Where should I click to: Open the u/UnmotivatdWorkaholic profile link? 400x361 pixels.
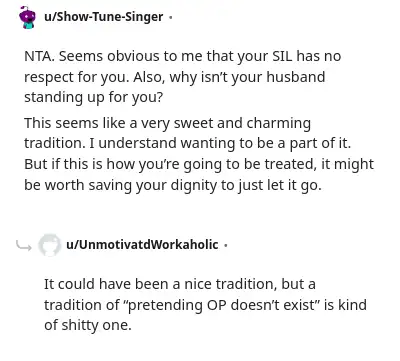click(142, 244)
